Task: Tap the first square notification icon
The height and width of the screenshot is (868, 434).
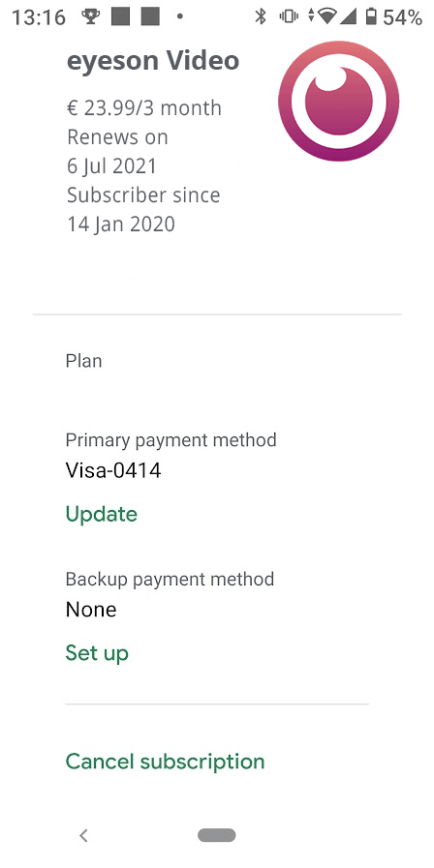Action: [120, 16]
